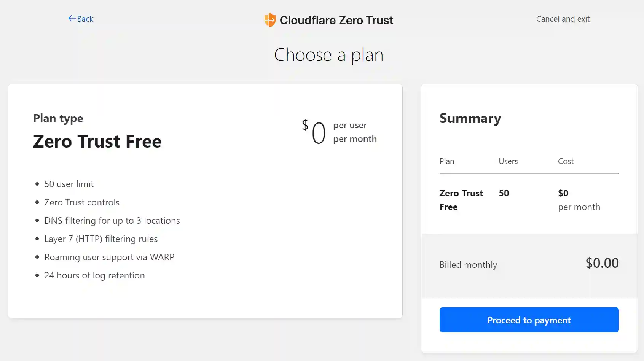The width and height of the screenshot is (644, 361).
Task: Select the Cost column header
Action: (566, 161)
